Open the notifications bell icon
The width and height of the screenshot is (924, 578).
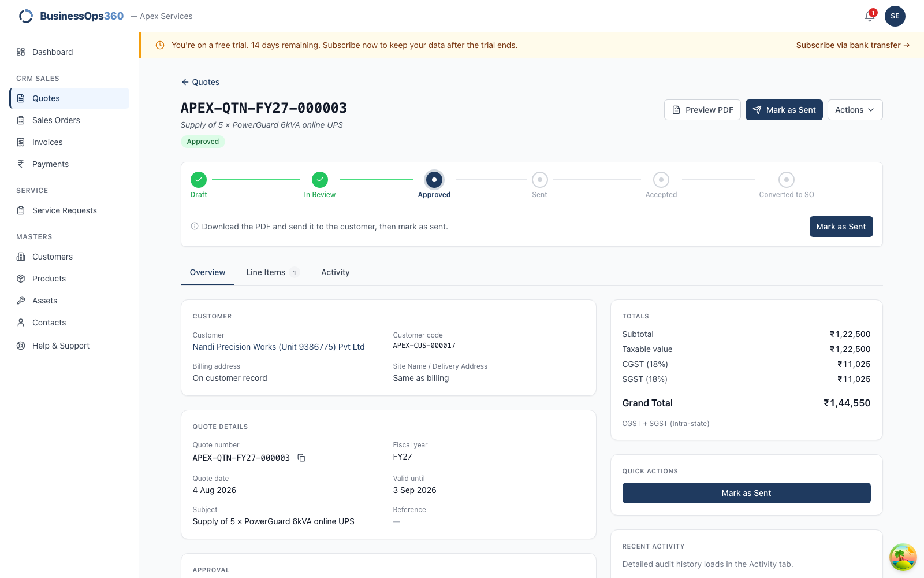coord(870,16)
